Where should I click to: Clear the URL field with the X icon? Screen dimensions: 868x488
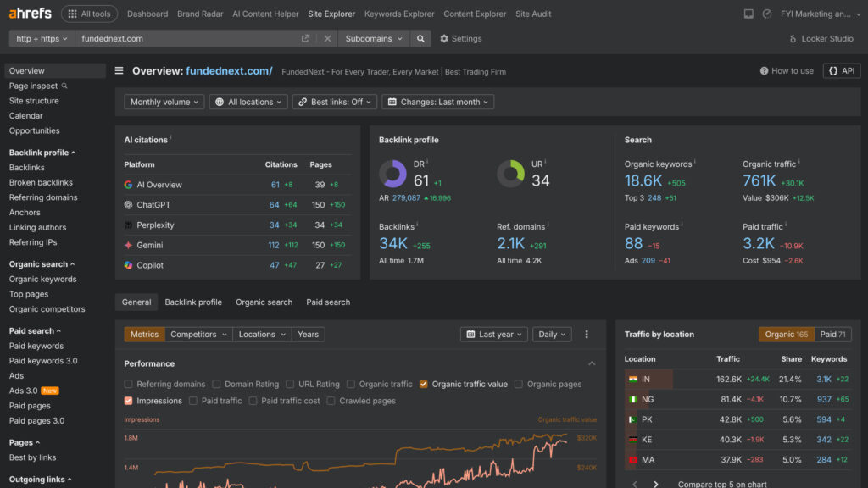328,39
